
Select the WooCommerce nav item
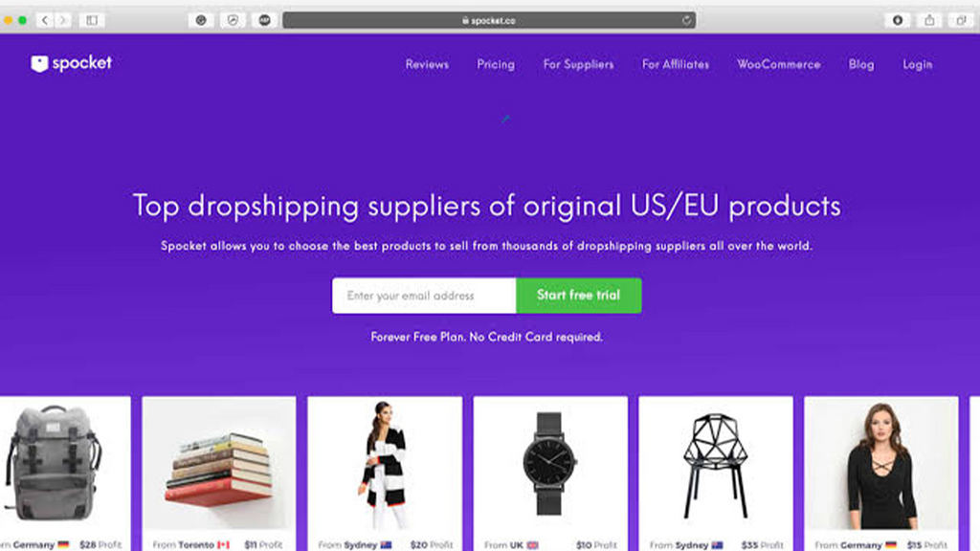778,64
